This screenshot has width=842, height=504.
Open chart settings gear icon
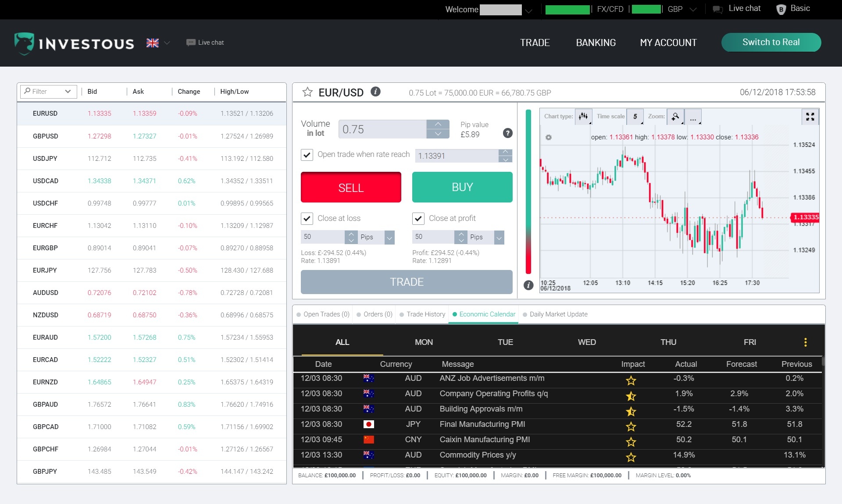548,138
